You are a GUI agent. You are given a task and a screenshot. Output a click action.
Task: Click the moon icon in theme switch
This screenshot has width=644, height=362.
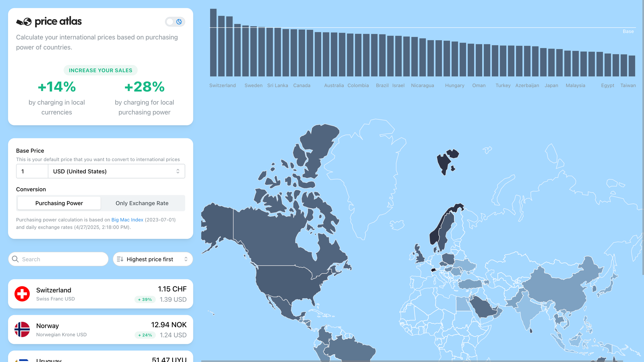pos(179,22)
